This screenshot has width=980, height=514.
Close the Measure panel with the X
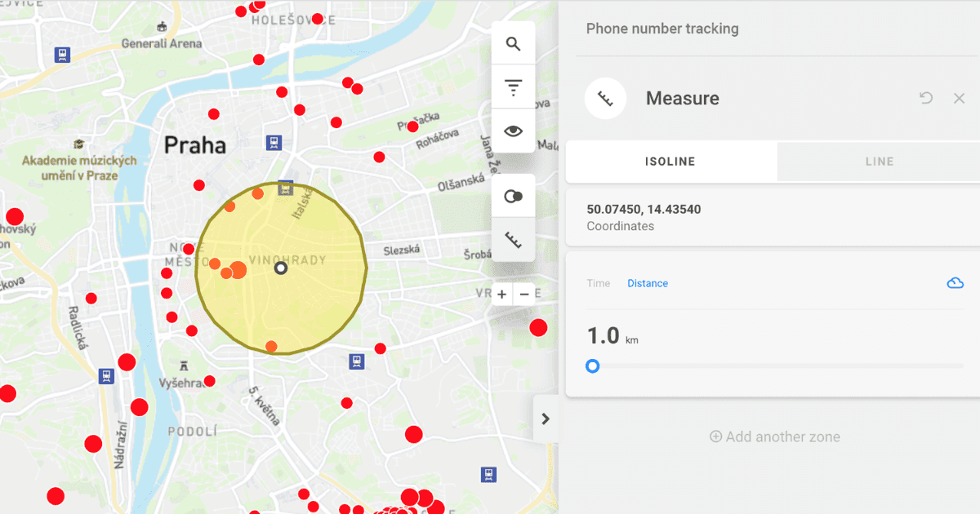[960, 98]
